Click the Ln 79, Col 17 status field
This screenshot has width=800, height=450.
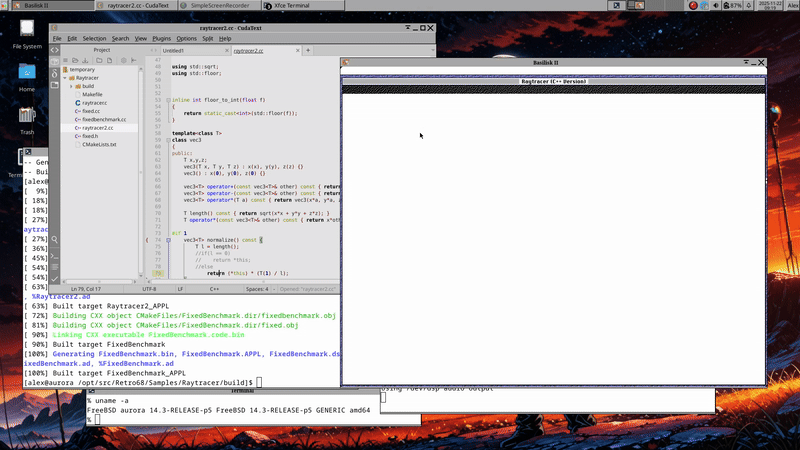(x=86, y=289)
